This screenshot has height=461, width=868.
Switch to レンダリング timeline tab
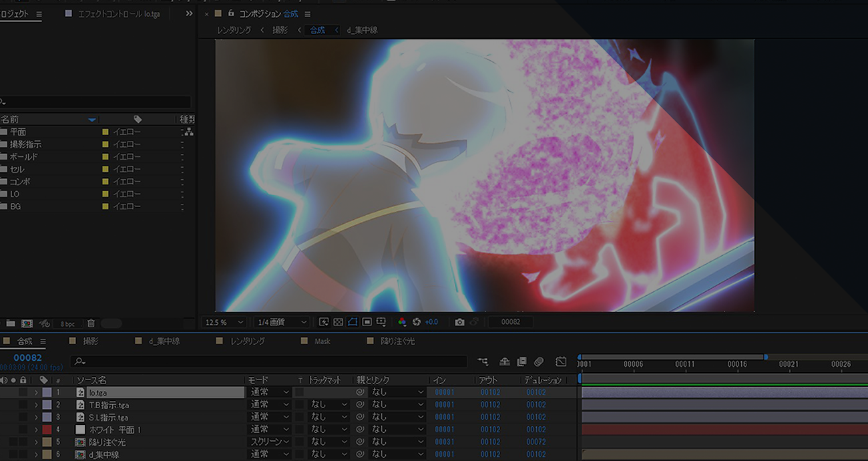pos(248,341)
